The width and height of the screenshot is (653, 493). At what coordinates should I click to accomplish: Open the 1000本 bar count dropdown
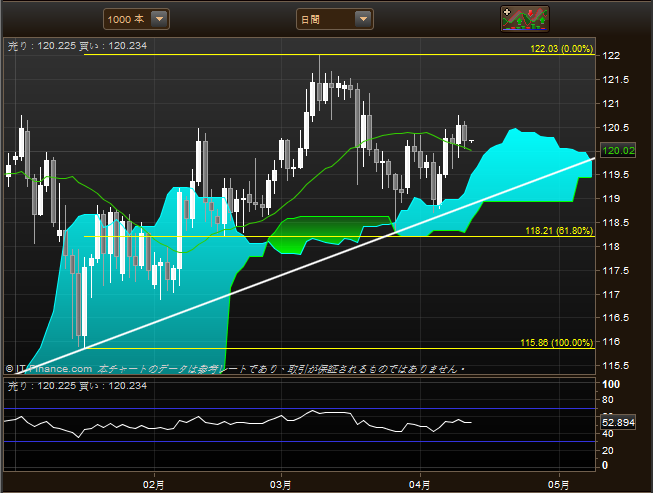[x=136, y=19]
